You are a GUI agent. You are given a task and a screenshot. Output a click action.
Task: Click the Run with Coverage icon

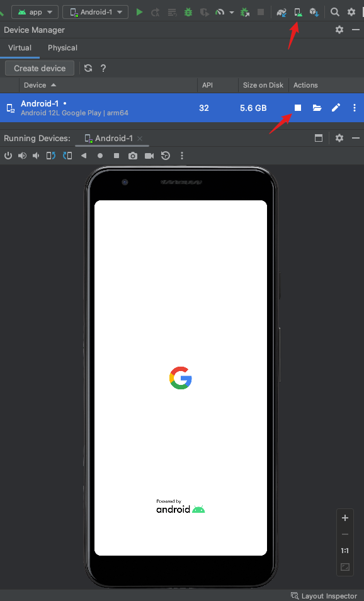(205, 12)
